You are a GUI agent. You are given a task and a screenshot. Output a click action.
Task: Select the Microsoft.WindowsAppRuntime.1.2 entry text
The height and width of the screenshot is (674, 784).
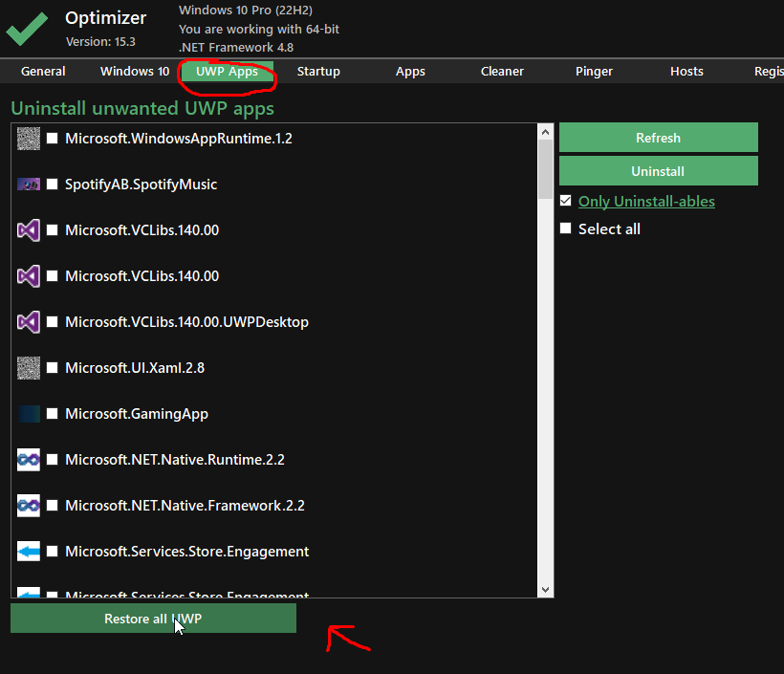[179, 139]
